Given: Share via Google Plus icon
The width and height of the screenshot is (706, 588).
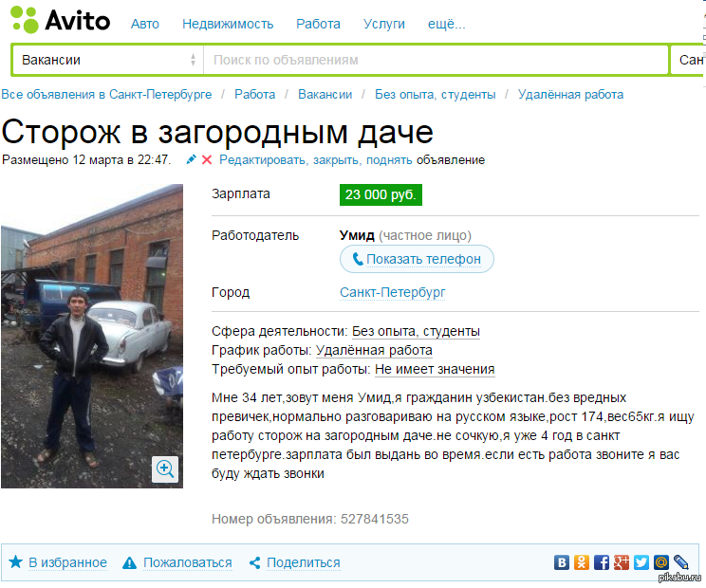Looking at the screenshot, I should tap(622, 562).
